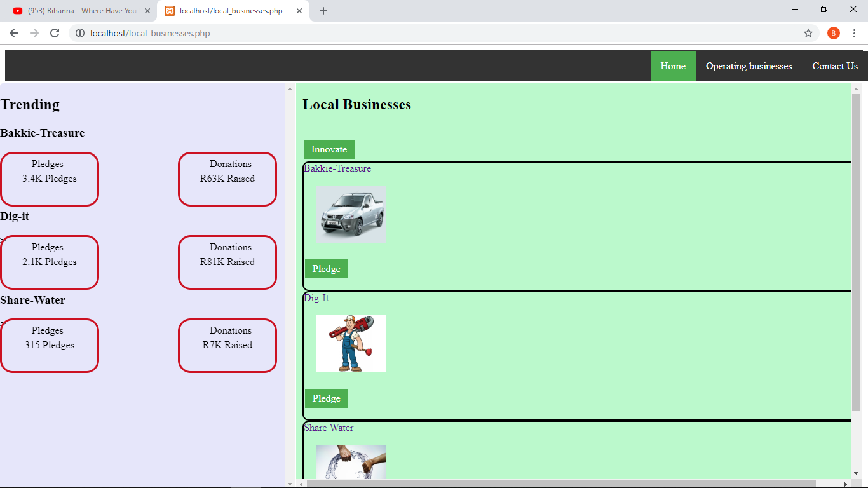Click Bakkie-Treasure heading in Trending
868x488 pixels.
point(42,133)
